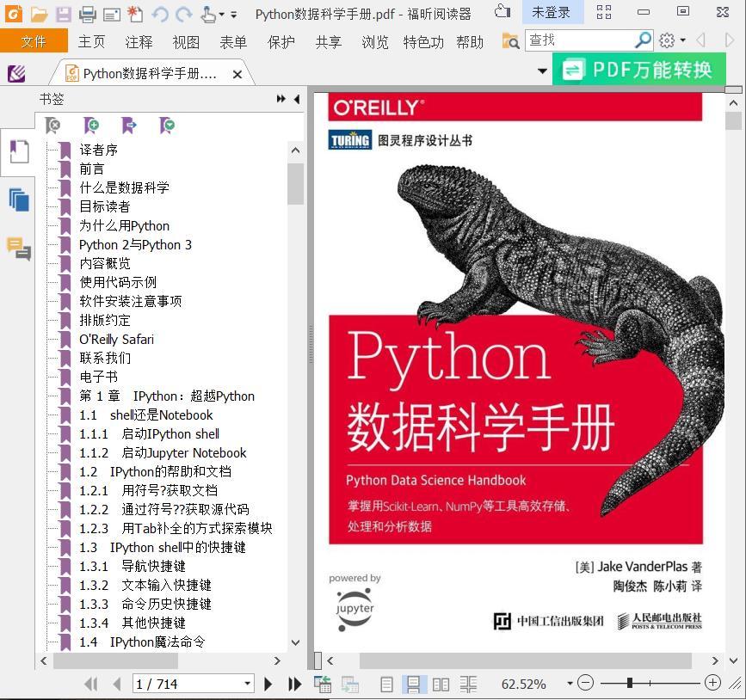Select the Python 2与Python 3 bookmark
This screenshot has width=746, height=700.
tap(136, 245)
